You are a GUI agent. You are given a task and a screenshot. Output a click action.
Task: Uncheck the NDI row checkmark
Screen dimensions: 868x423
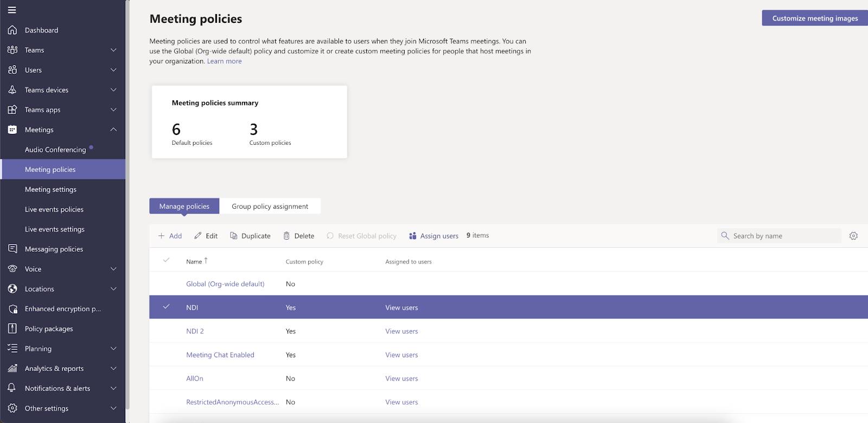[x=167, y=306]
